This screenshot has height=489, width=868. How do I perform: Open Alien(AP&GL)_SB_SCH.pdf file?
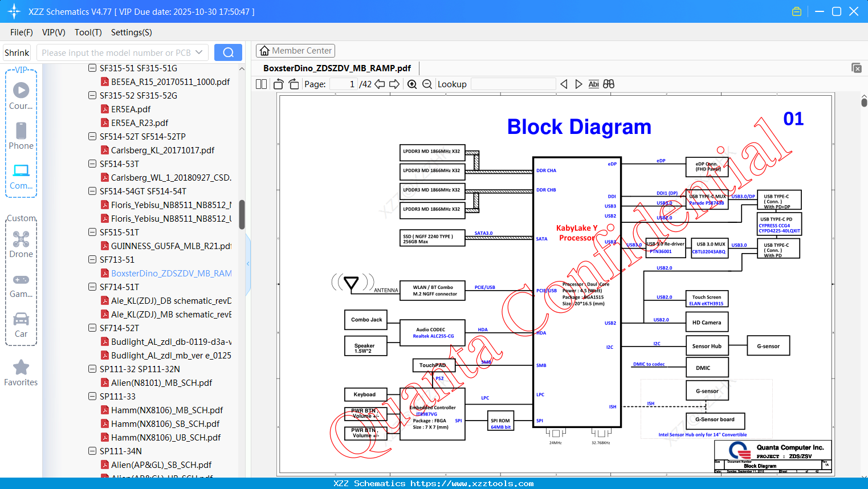161,464
